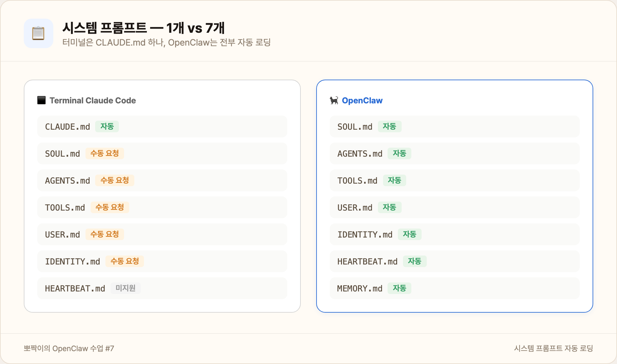
Task: Click the 자동 badge on OpenClaw HEARTBEAT.md
Action: click(415, 261)
